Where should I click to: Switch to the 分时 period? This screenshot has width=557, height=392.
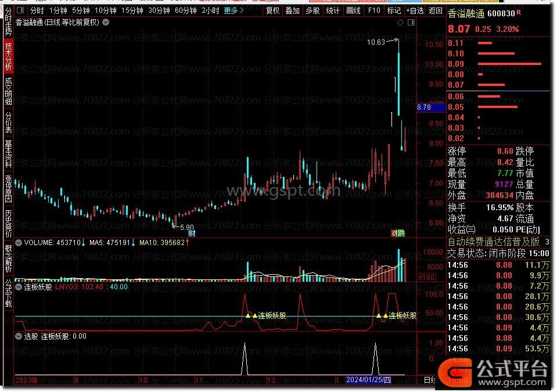37,10
